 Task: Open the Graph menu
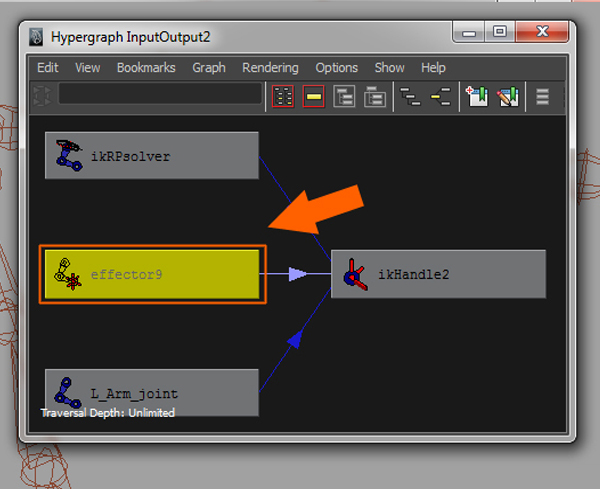209,68
